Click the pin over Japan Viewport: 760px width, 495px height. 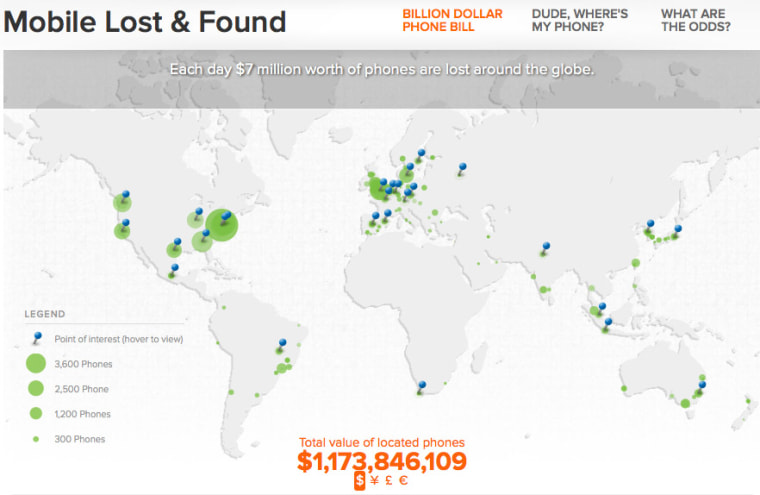[677, 229]
